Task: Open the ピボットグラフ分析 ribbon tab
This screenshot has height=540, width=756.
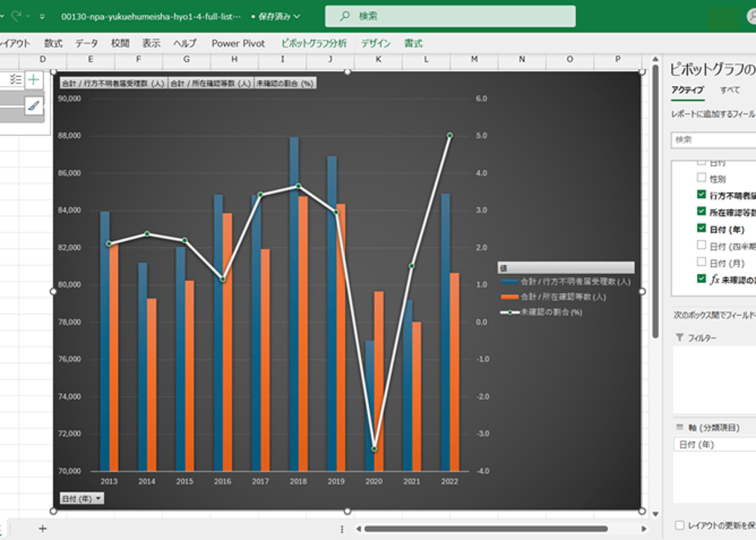Action: coord(314,43)
